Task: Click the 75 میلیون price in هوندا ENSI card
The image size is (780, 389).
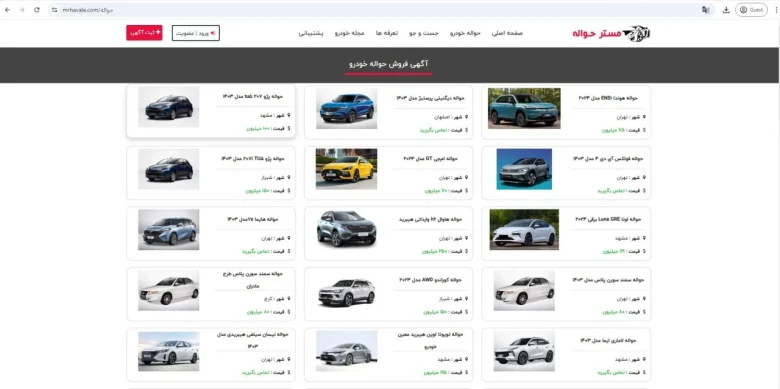Action: (614, 130)
